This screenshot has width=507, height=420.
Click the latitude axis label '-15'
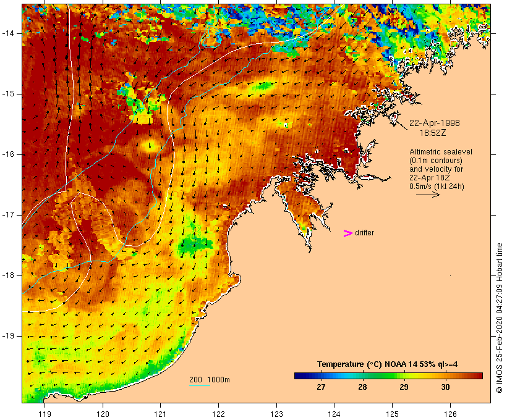(x=8, y=94)
